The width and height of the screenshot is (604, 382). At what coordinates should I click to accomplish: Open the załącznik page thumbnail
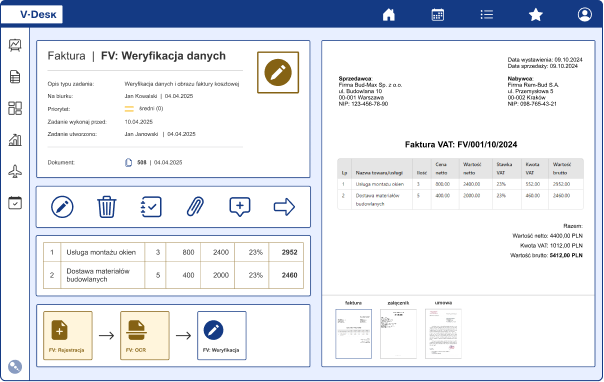coord(398,333)
